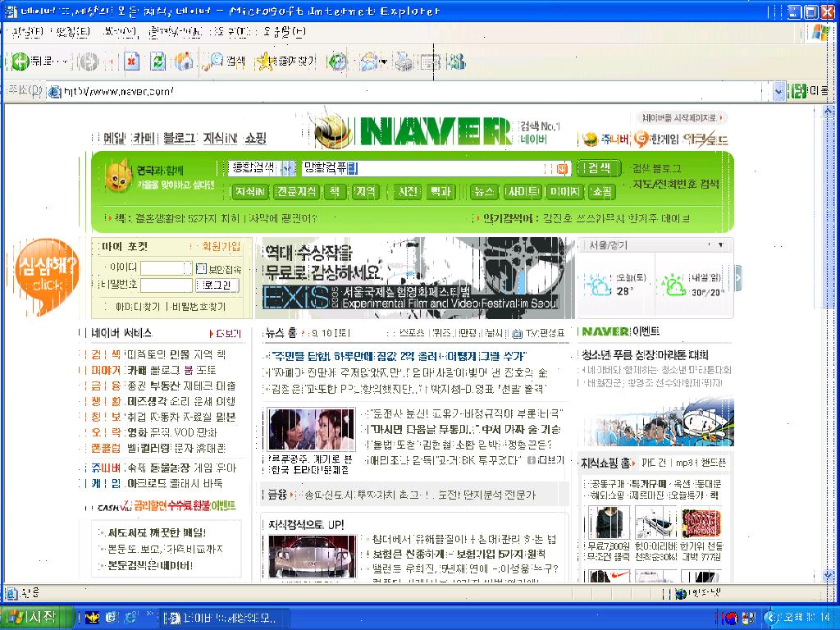The width and height of the screenshot is (840, 630).
Task: Click the red round system tray icon
Action: pyautogui.click(x=731, y=618)
